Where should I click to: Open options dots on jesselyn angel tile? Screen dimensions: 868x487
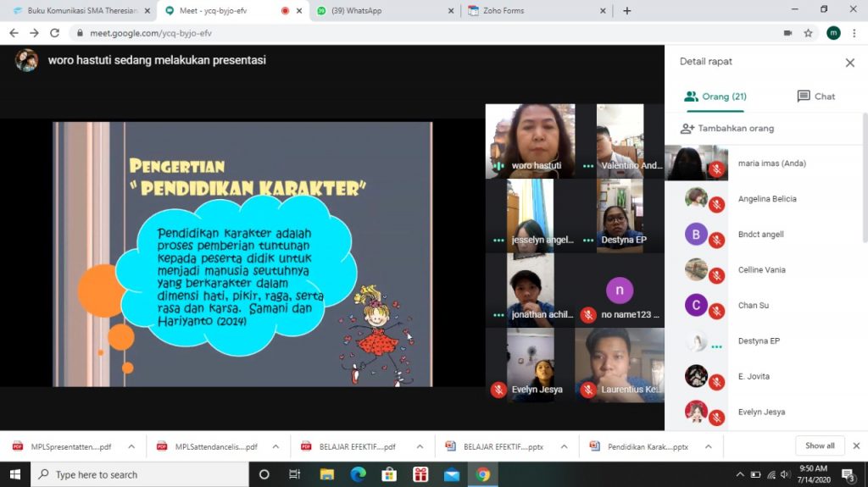(498, 241)
